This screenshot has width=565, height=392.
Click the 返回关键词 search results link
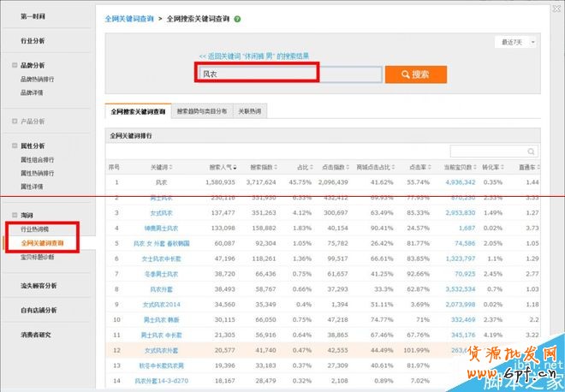click(x=260, y=56)
